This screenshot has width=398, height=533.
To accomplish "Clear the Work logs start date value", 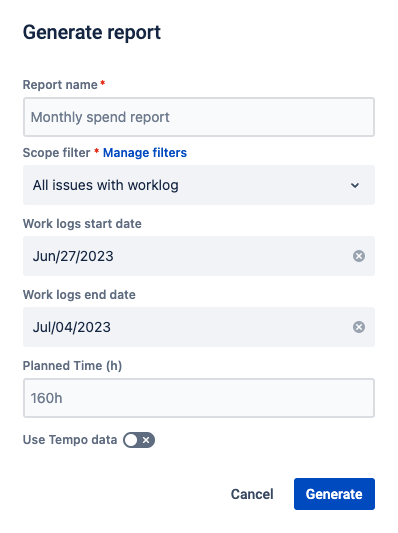I will click(x=359, y=256).
